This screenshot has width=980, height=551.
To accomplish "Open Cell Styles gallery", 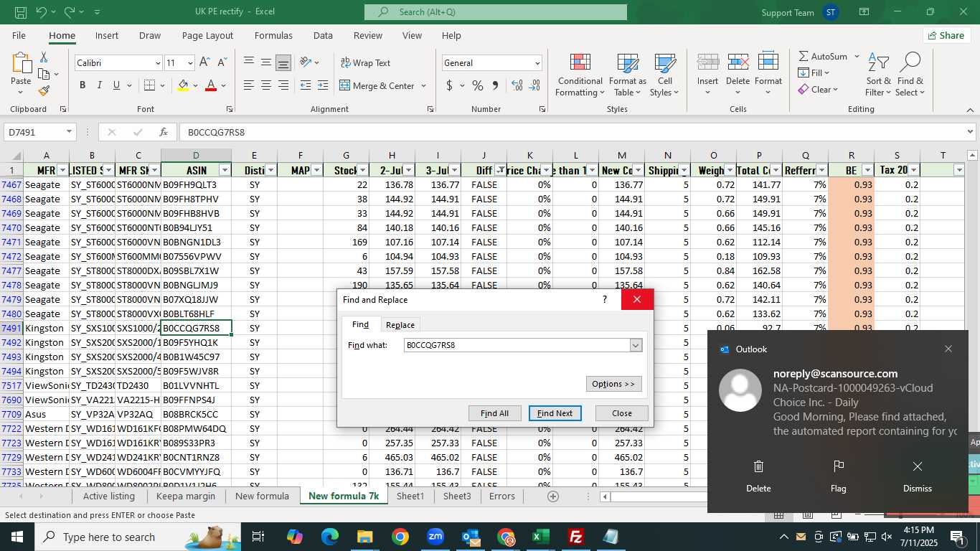I will 665,75.
